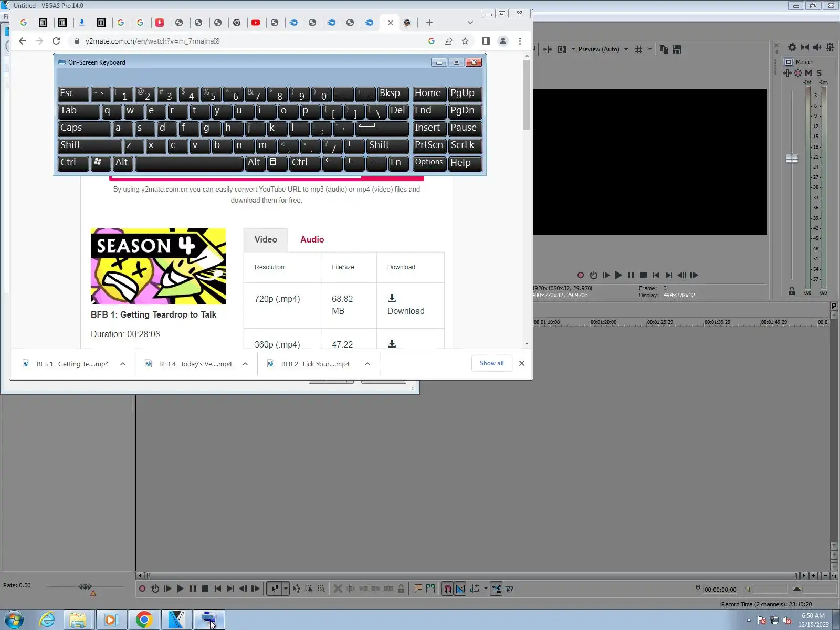Image resolution: width=840 pixels, height=630 pixels.
Task: Select the Envelope Edit tool in VEGAS
Action: pos(297,589)
